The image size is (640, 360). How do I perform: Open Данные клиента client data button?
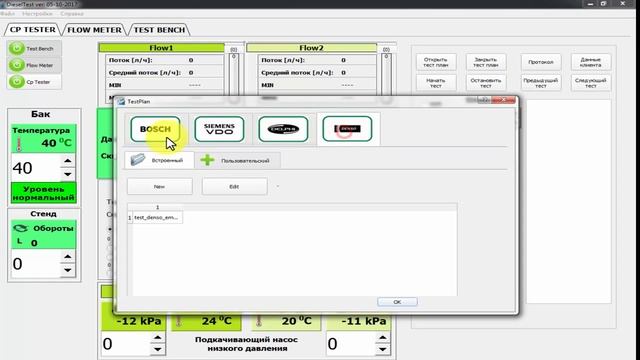tap(591, 62)
